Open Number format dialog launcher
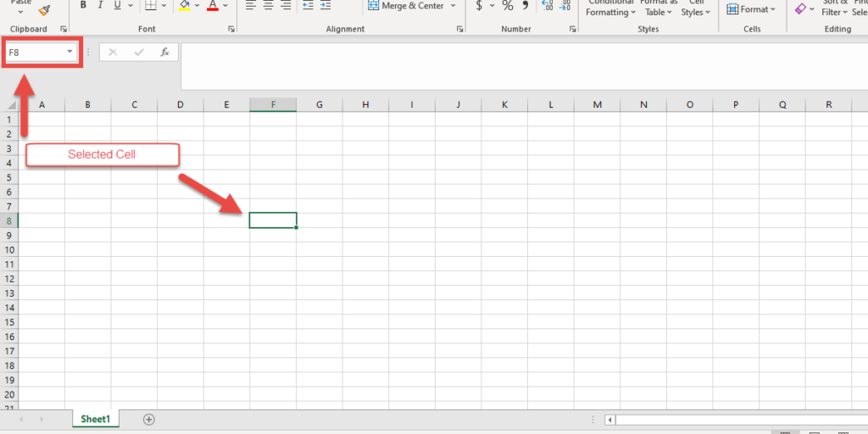The height and width of the screenshot is (434, 868). [572, 29]
